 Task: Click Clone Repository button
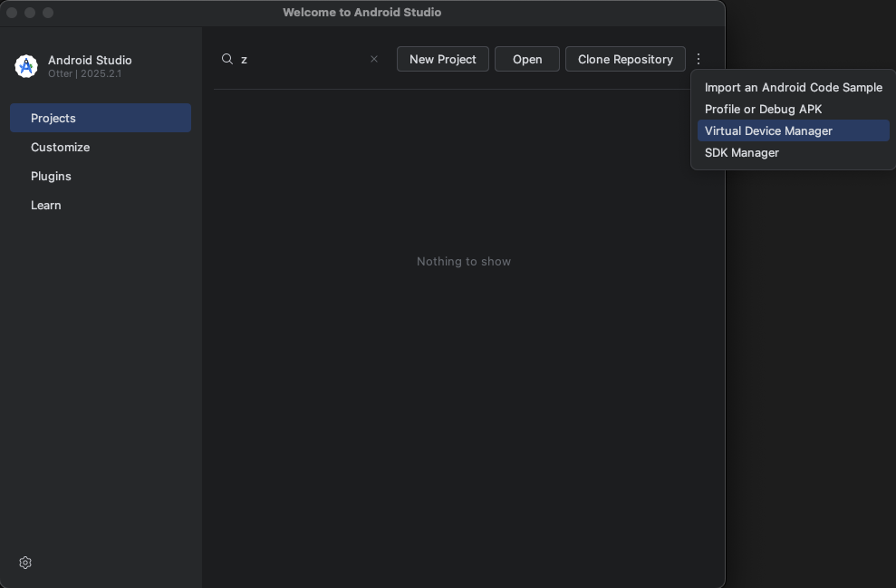click(625, 59)
